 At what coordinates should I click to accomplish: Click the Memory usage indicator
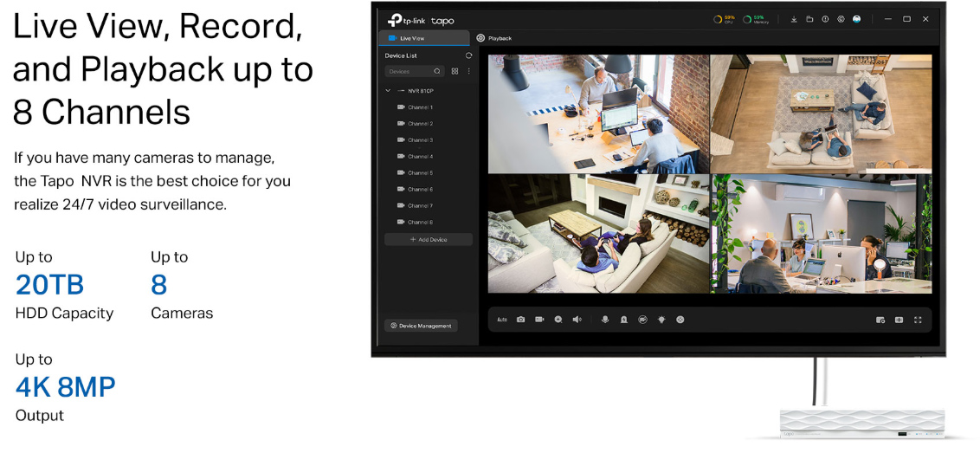point(756,19)
